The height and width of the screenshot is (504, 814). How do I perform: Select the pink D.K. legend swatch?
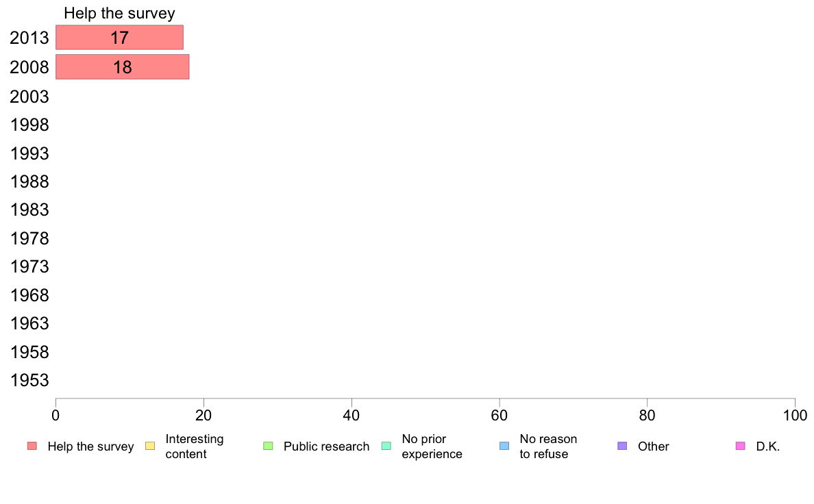click(x=740, y=446)
